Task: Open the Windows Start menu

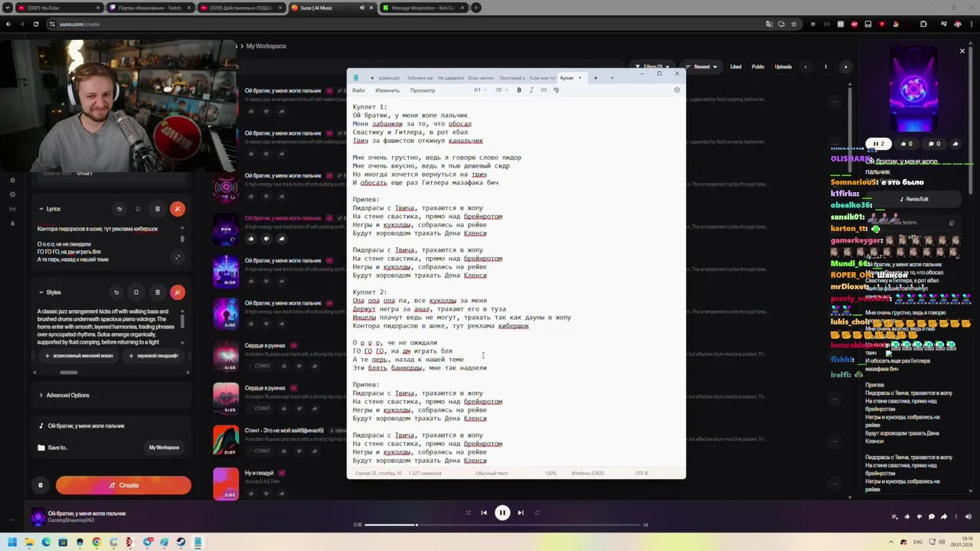Action: (12, 543)
